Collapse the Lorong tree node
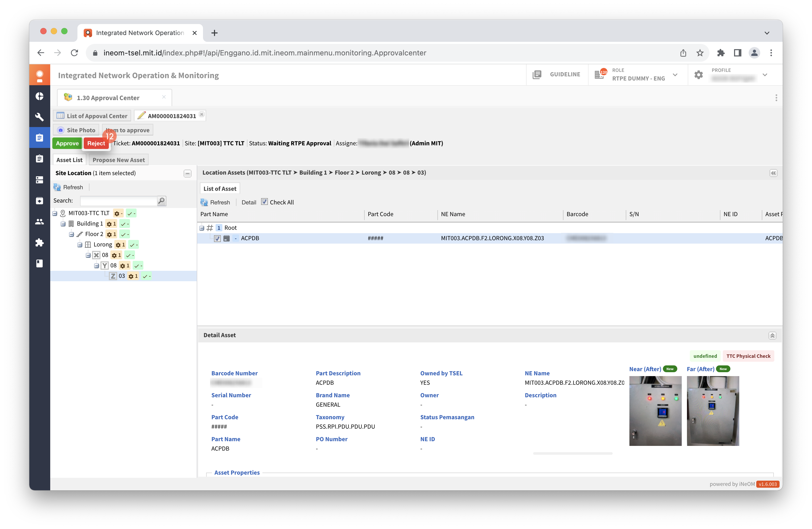This screenshot has height=529, width=812. (80, 245)
